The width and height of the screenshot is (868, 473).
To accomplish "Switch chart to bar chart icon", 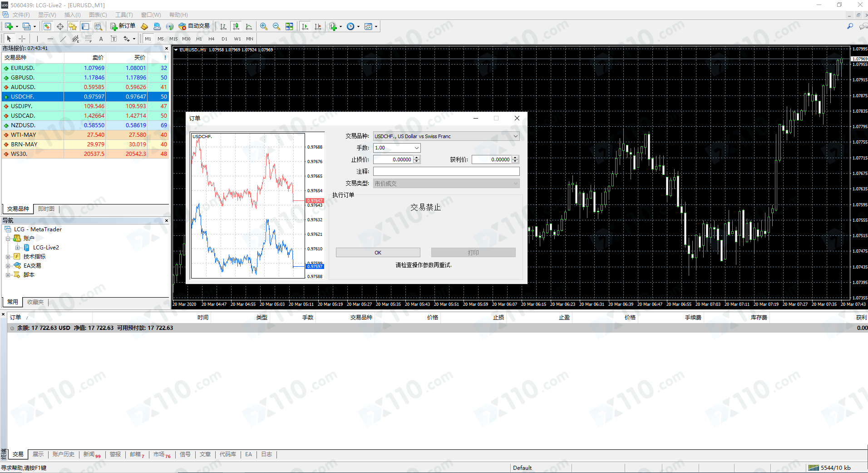I will [223, 26].
